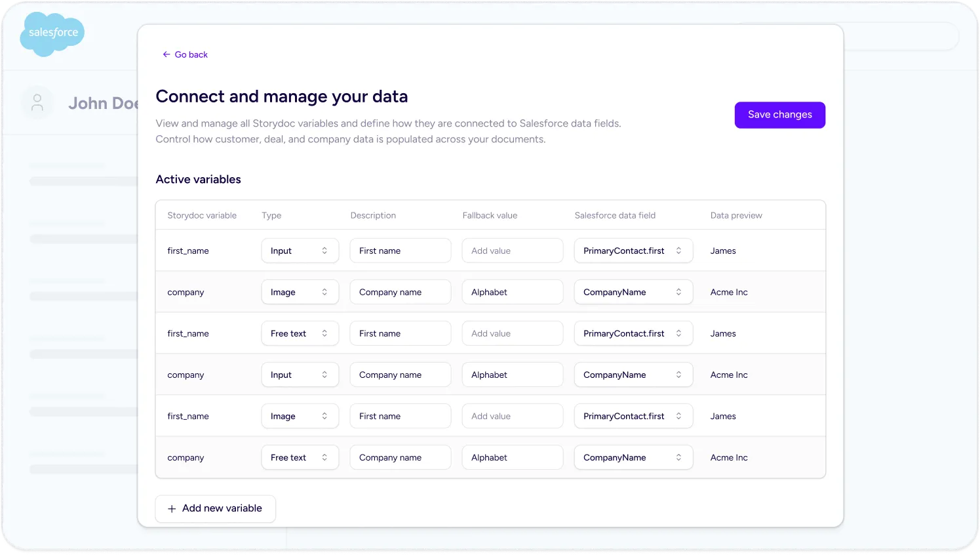Save changes with the purple button
The image size is (980, 555).
coord(779,115)
